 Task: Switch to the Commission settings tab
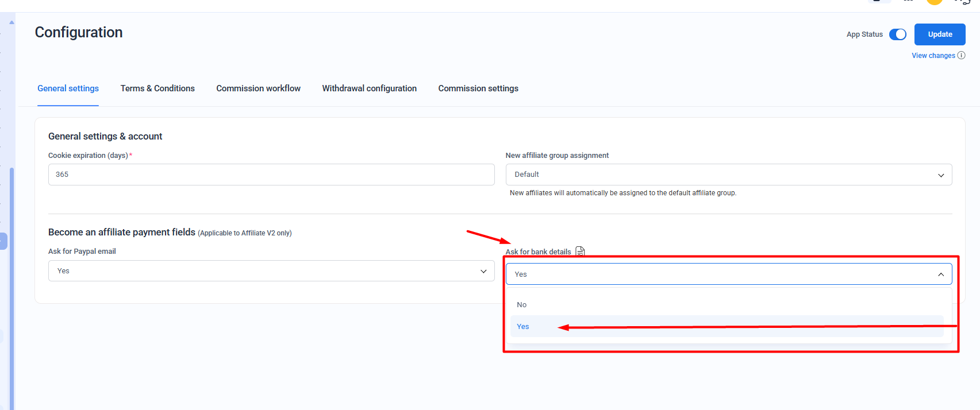(x=478, y=88)
